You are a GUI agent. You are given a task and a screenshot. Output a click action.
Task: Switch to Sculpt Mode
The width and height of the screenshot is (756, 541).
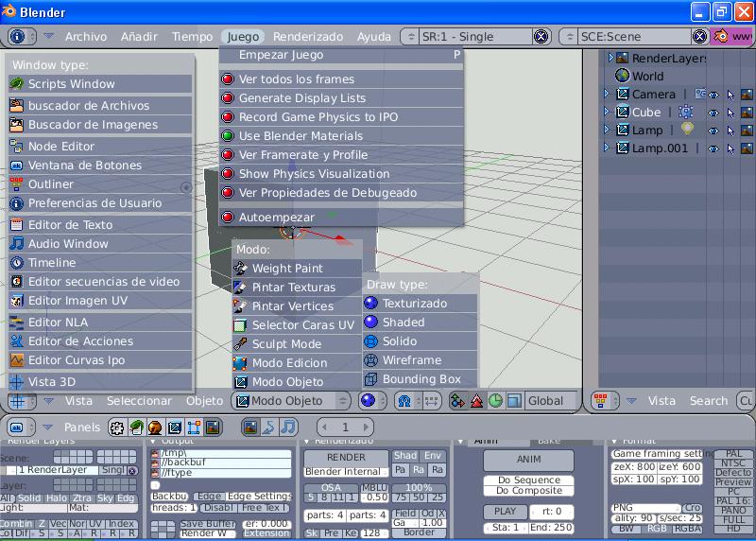(x=297, y=344)
